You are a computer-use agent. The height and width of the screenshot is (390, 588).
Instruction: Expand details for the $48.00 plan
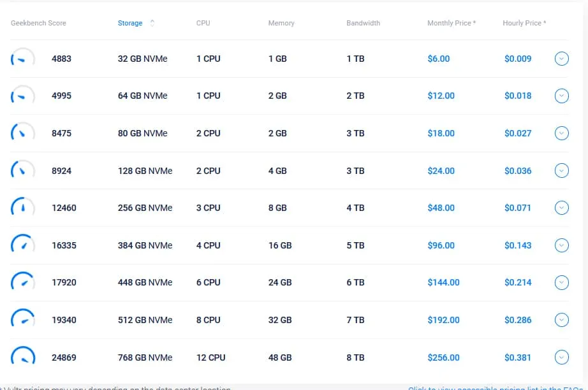coord(561,208)
